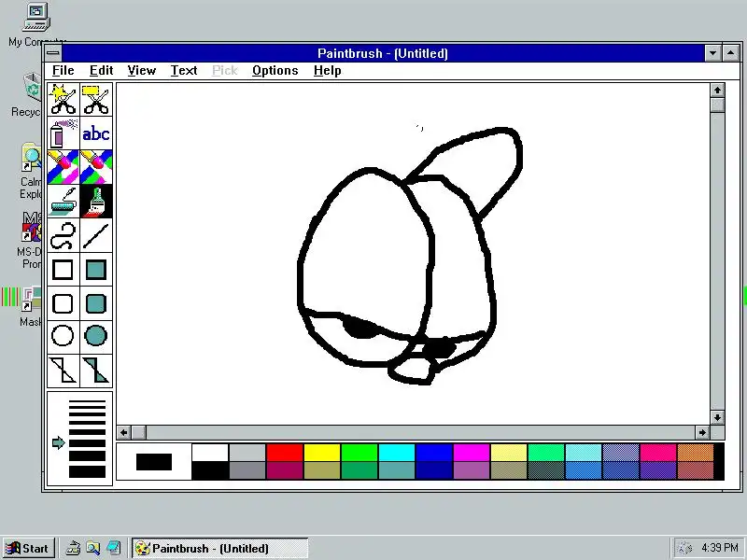Open the View menu

[x=142, y=71]
